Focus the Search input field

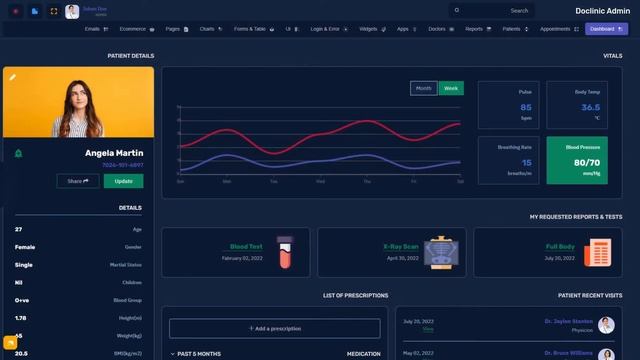492,11
